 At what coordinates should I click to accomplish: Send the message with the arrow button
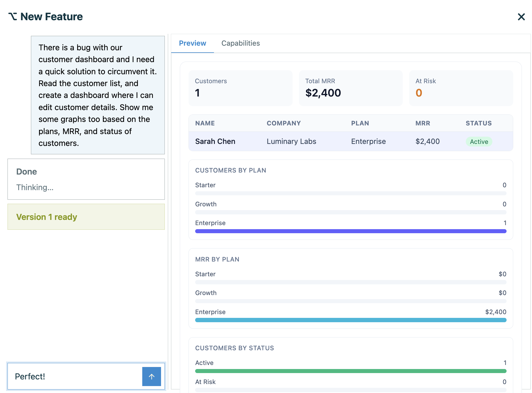click(x=152, y=376)
